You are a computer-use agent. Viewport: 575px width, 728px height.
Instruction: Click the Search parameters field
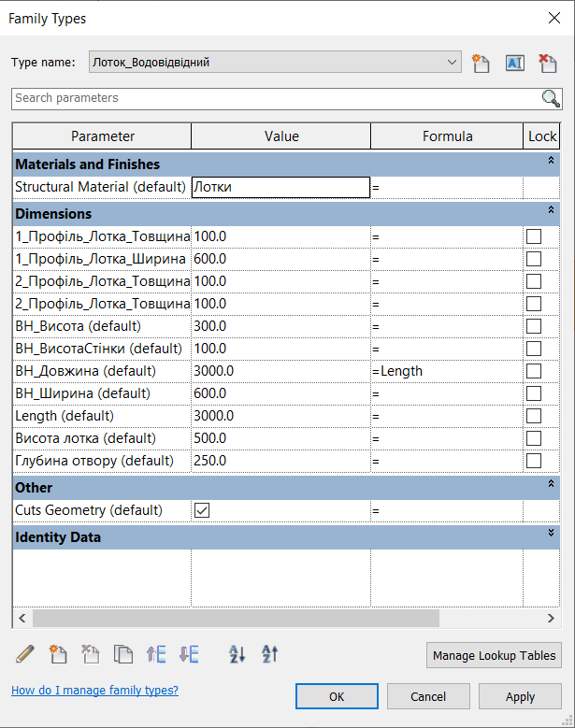(x=276, y=98)
